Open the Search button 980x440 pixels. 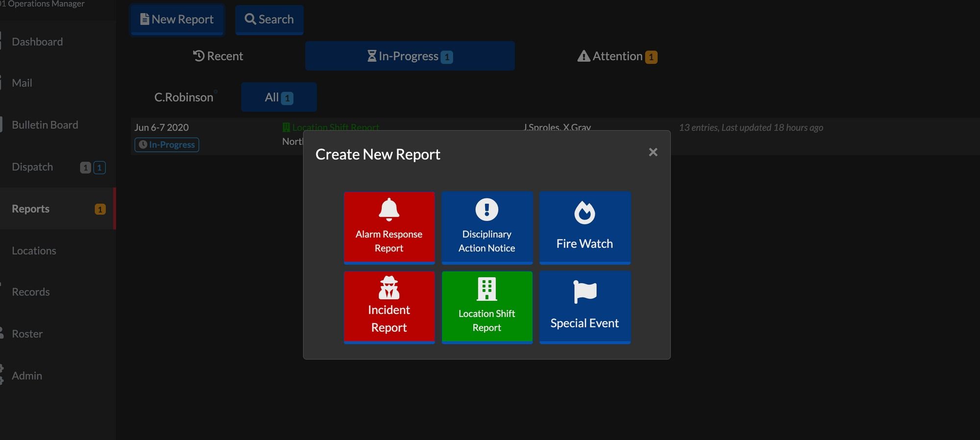269,20
